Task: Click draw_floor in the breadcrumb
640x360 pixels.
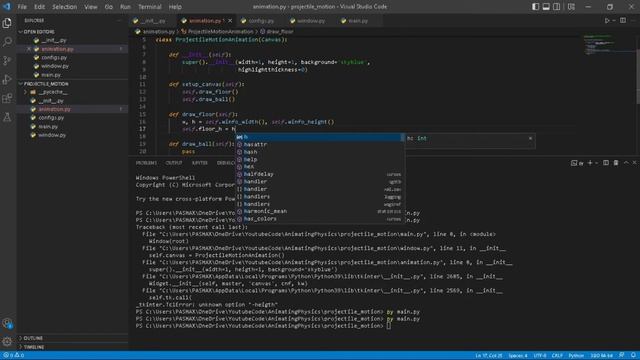Action: 280,31
